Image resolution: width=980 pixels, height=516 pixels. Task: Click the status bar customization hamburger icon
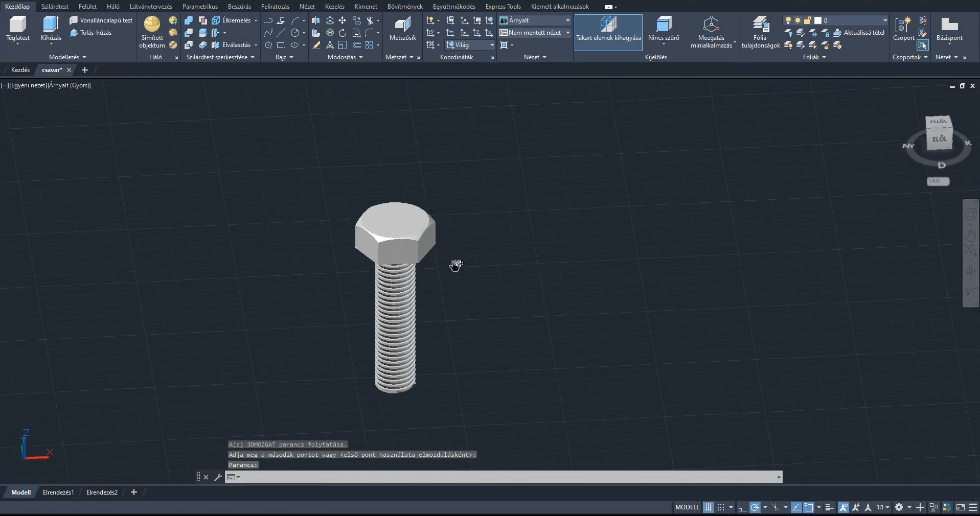coord(972,507)
